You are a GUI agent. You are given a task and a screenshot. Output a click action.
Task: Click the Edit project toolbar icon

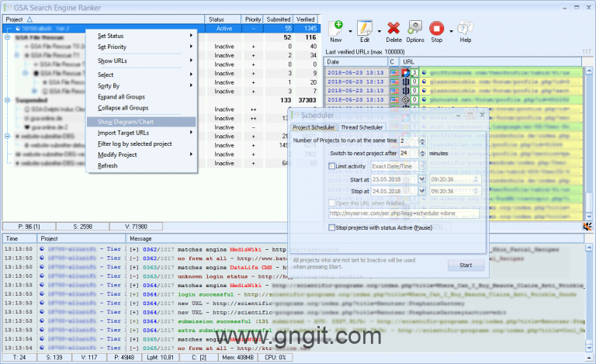click(365, 29)
